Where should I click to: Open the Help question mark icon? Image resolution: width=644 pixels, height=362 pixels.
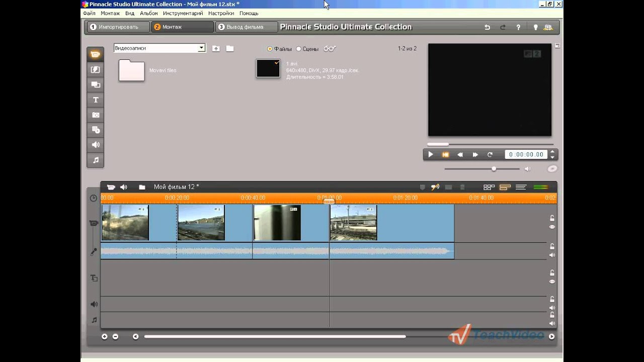pos(518,27)
